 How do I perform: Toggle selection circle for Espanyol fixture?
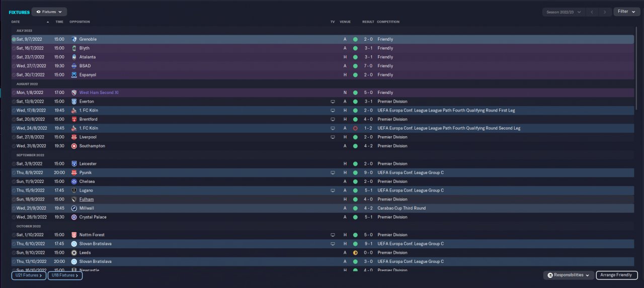tap(14, 75)
